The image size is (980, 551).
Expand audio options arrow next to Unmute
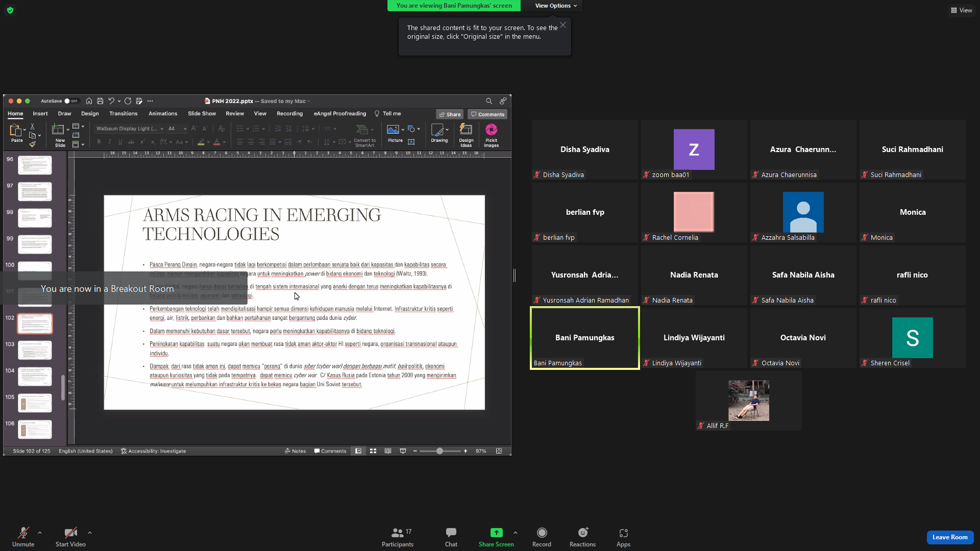40,533
